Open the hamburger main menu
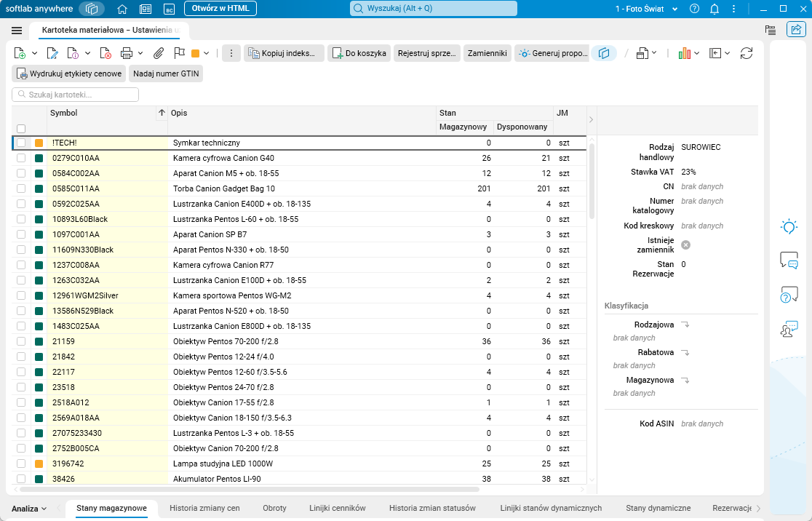 pos(17,31)
